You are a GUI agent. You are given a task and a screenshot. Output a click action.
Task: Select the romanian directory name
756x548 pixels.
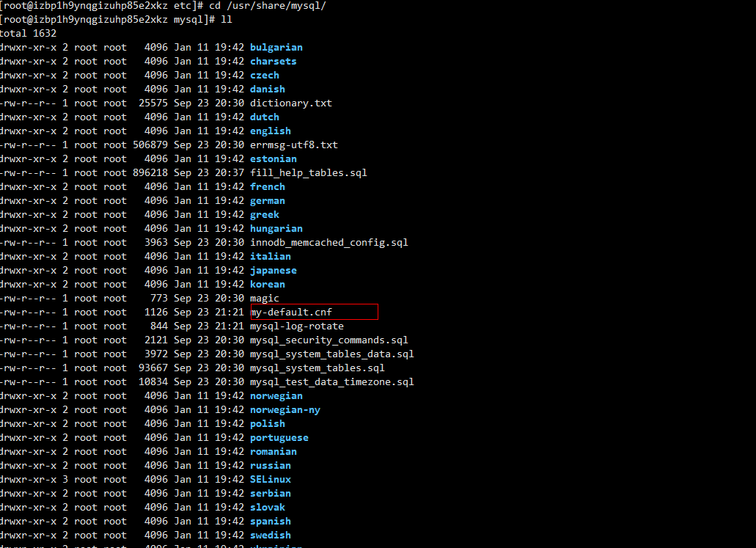click(274, 451)
